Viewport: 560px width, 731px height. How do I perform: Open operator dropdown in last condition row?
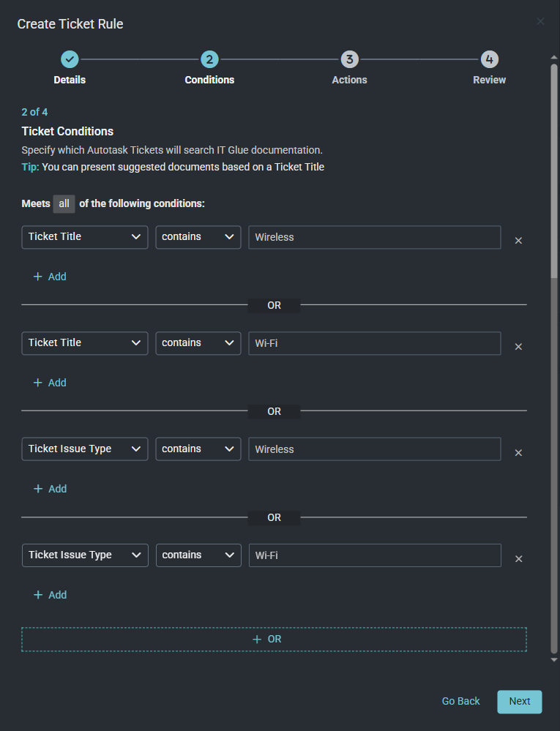point(198,555)
